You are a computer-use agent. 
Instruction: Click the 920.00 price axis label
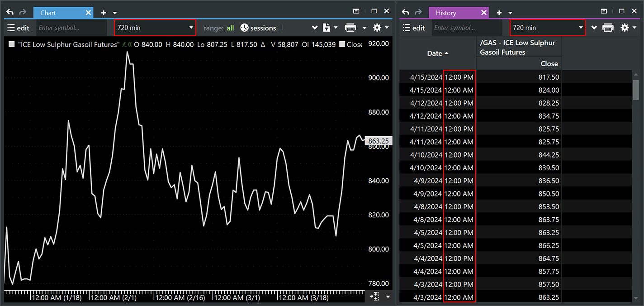point(379,43)
